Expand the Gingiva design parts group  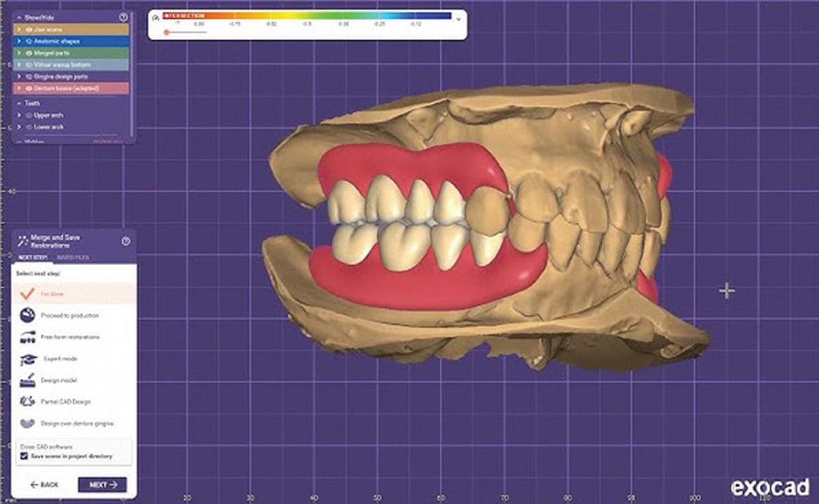tap(19, 77)
